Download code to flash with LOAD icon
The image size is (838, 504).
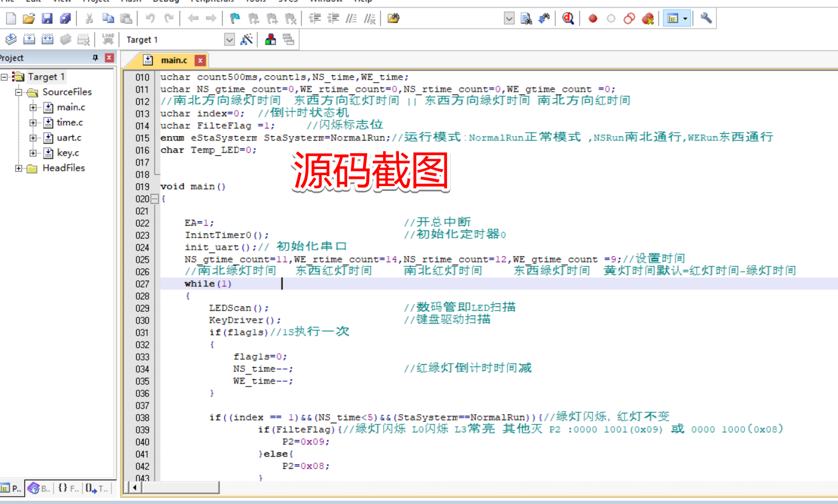click(108, 40)
